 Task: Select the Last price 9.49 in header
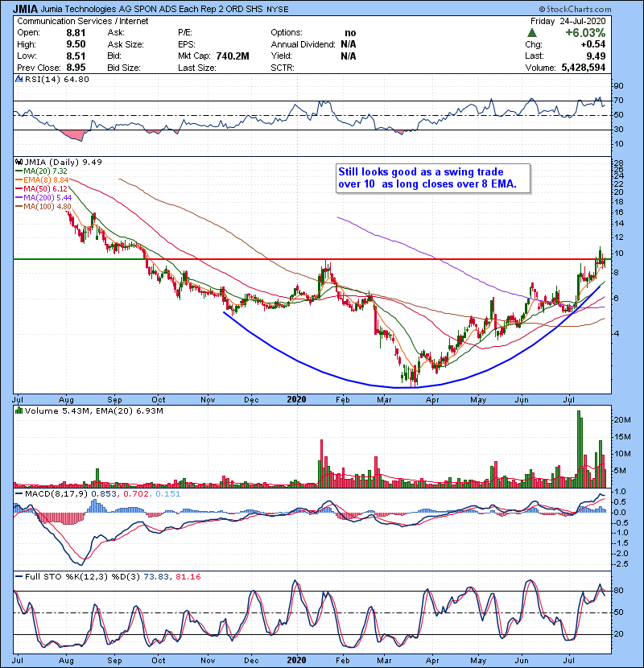596,56
